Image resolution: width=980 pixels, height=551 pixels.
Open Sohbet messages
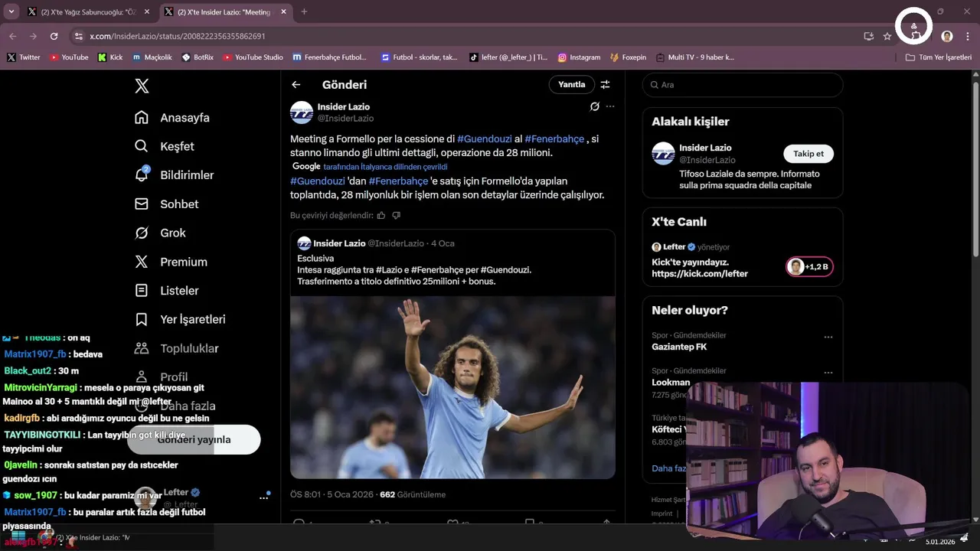coord(167,204)
